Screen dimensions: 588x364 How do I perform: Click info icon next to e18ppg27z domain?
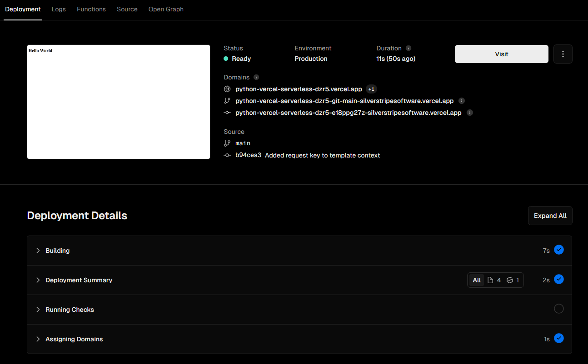pyautogui.click(x=470, y=113)
